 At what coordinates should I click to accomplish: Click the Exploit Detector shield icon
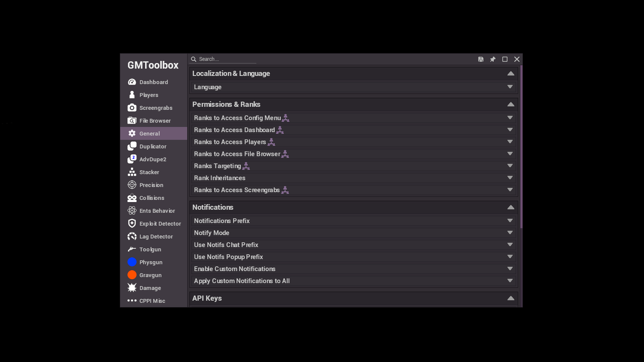[x=132, y=223]
